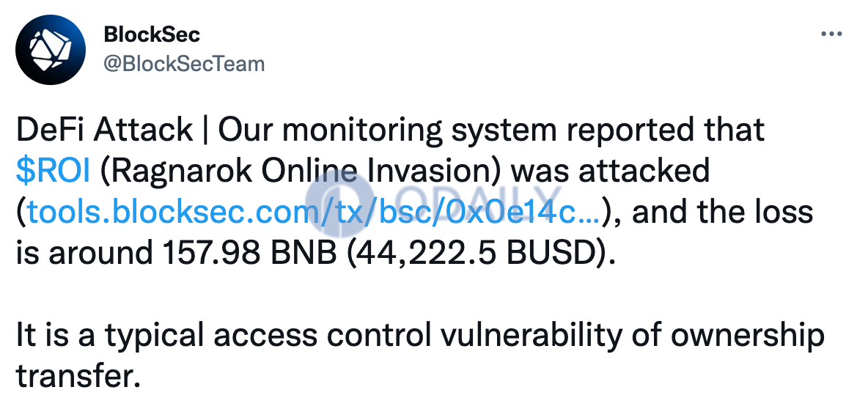Click the phrase 'and the loss'
Screen dimensions: 868x409
point(722,212)
